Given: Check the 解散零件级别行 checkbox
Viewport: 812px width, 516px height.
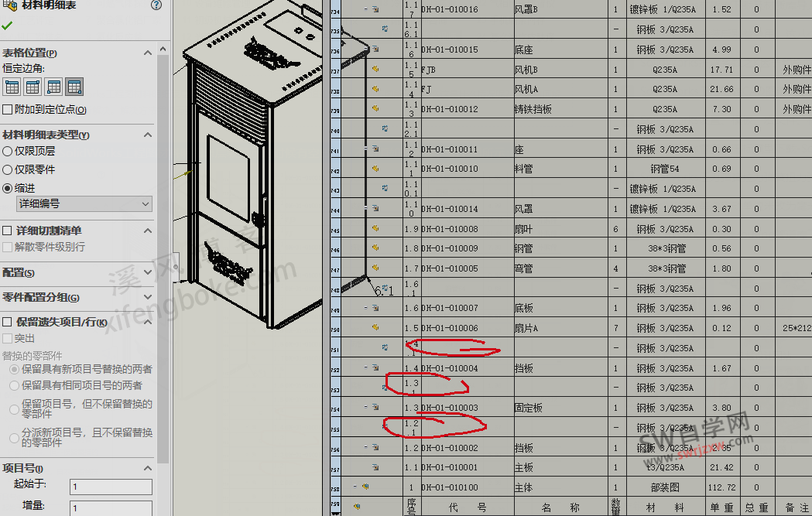Looking at the screenshot, I should click(6, 245).
